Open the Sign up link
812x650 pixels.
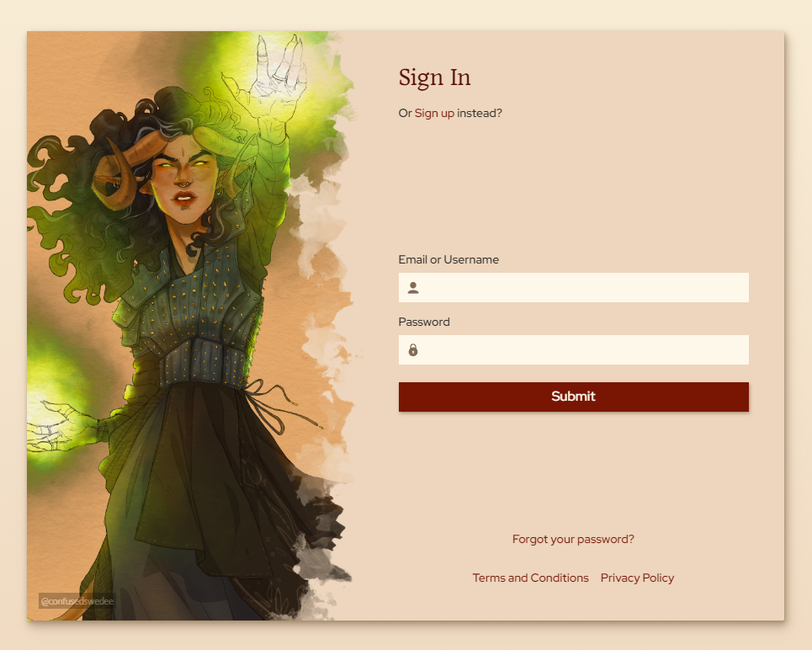pyautogui.click(x=434, y=113)
